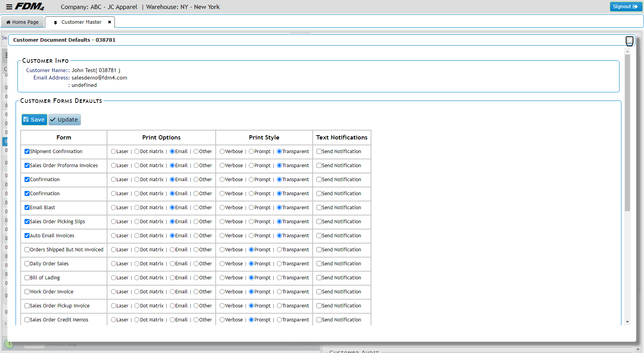644x353 pixels.
Task: Check Sales Order Pickup Invoice form
Action: point(27,306)
